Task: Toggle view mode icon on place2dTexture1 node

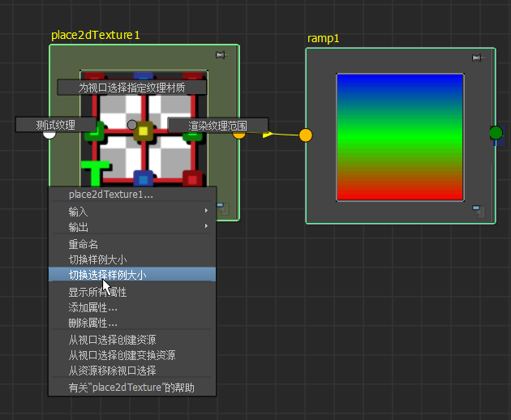Action: 223,208
